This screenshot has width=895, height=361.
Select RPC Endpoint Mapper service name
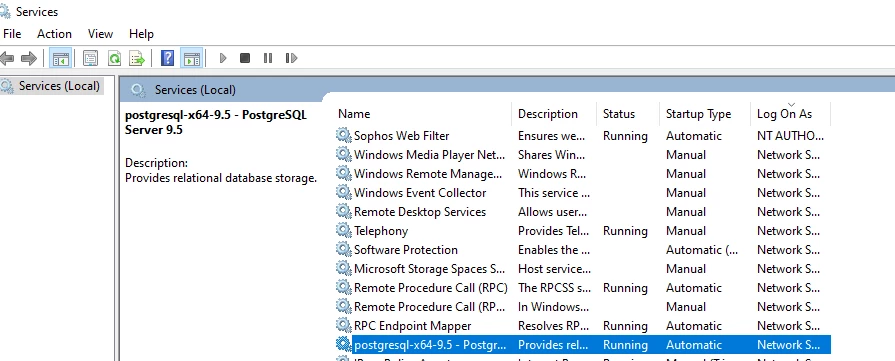coord(413,326)
